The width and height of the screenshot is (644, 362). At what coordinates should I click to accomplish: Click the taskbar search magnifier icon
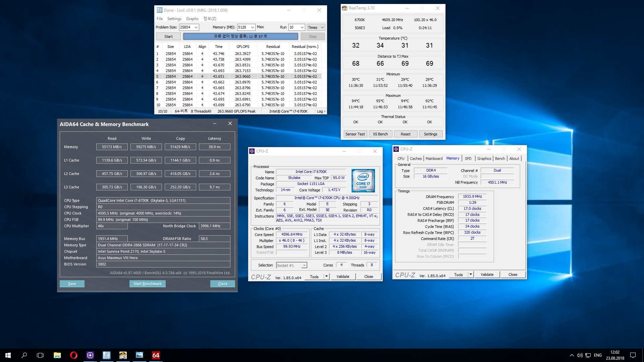coord(24,355)
